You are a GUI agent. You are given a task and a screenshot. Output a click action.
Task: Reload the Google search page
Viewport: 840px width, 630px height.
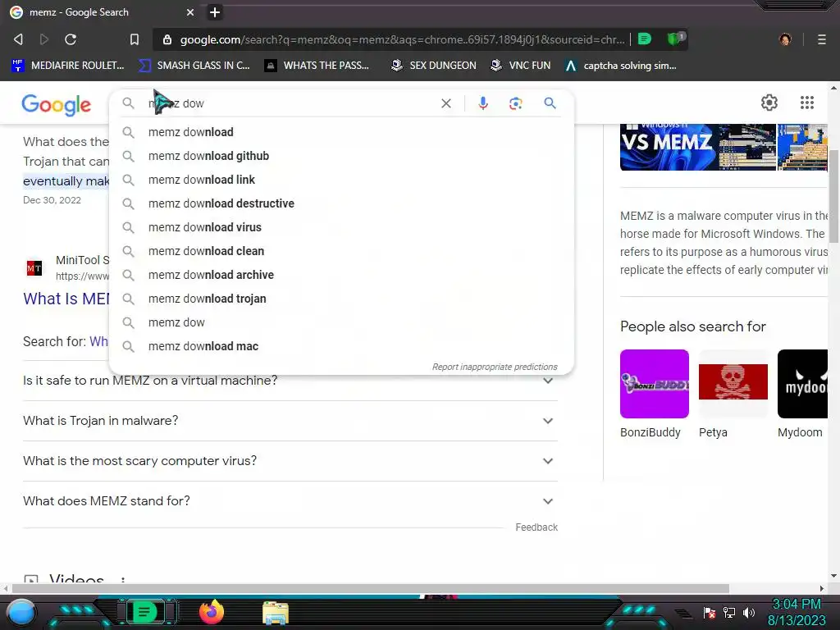71,39
